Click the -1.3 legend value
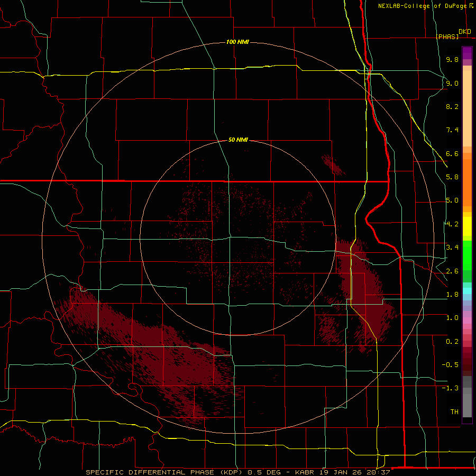This screenshot has height=476, width=476. pos(450,388)
